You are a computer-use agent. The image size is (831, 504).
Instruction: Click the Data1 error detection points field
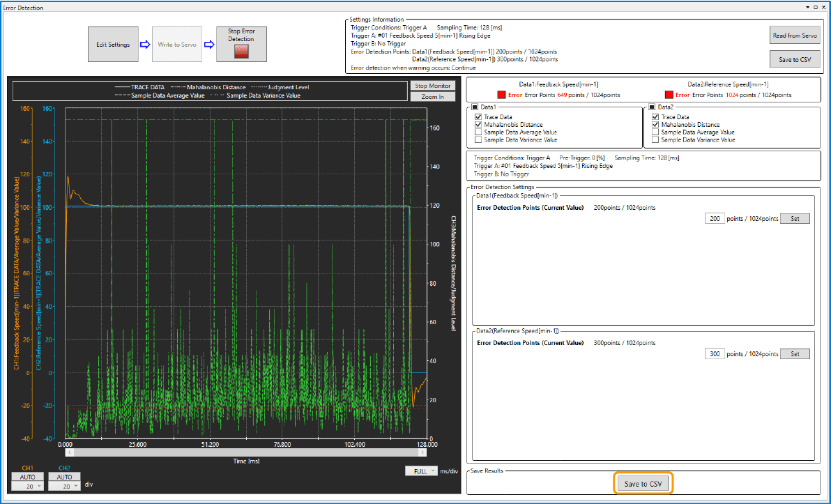pos(714,219)
